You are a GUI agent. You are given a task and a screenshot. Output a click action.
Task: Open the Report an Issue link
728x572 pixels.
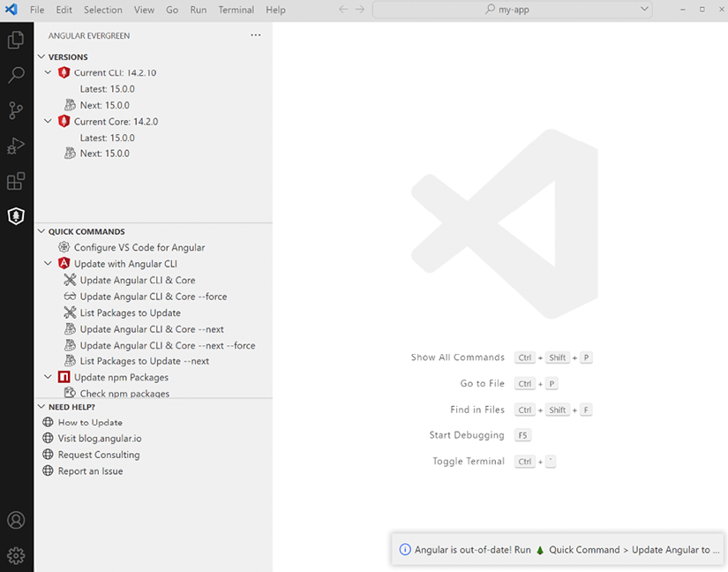tap(91, 470)
